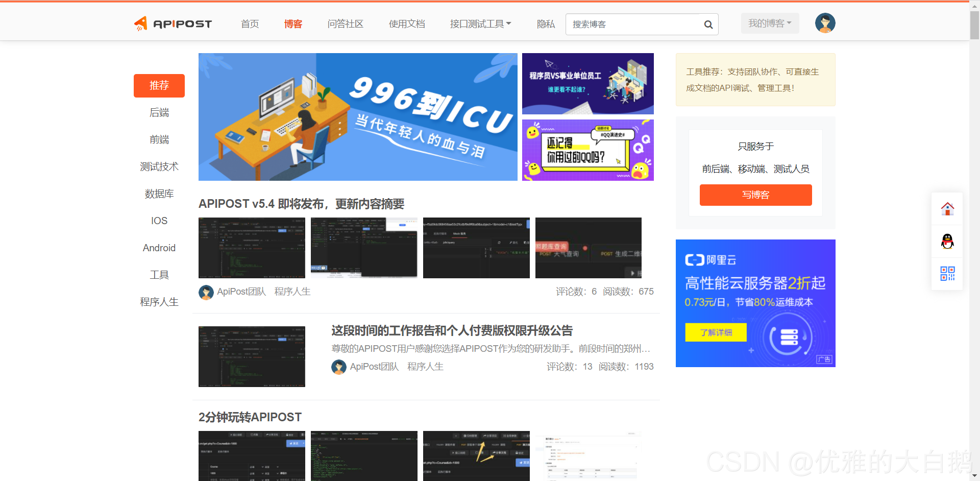This screenshot has width=980, height=481.
Task: Click the floating QR code icon
Action: click(x=947, y=274)
